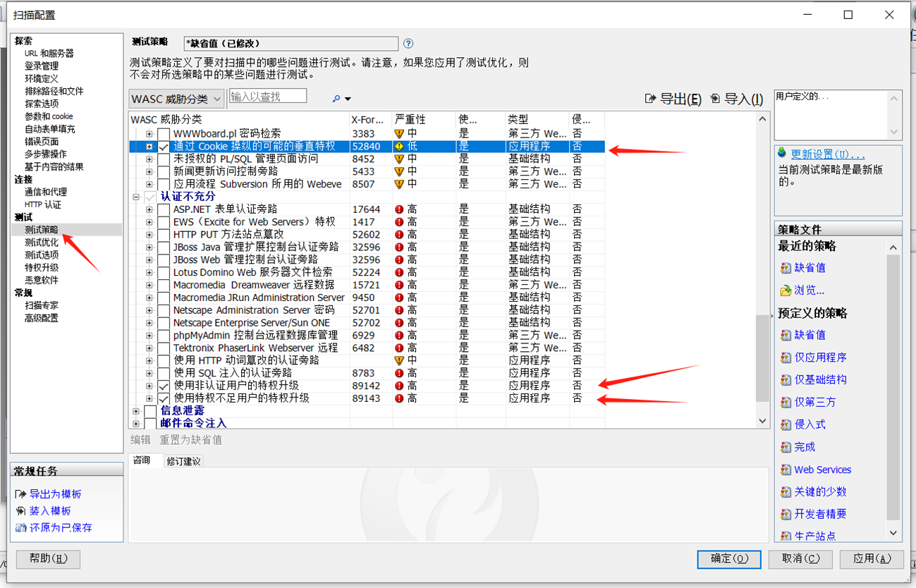Check the ASP.NET 表单认证旁路 checkbox
This screenshot has height=588, width=916.
click(164, 209)
